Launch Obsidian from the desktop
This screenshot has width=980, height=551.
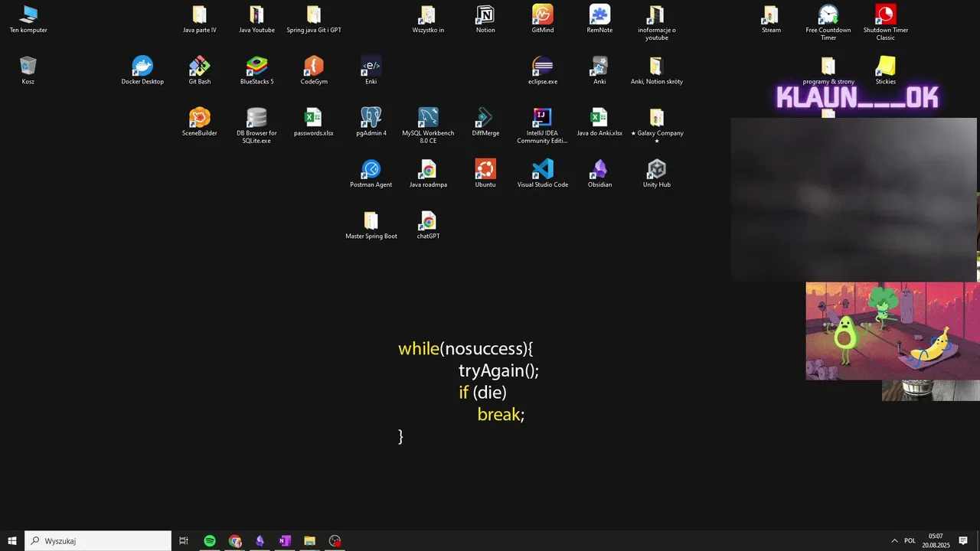(599, 174)
